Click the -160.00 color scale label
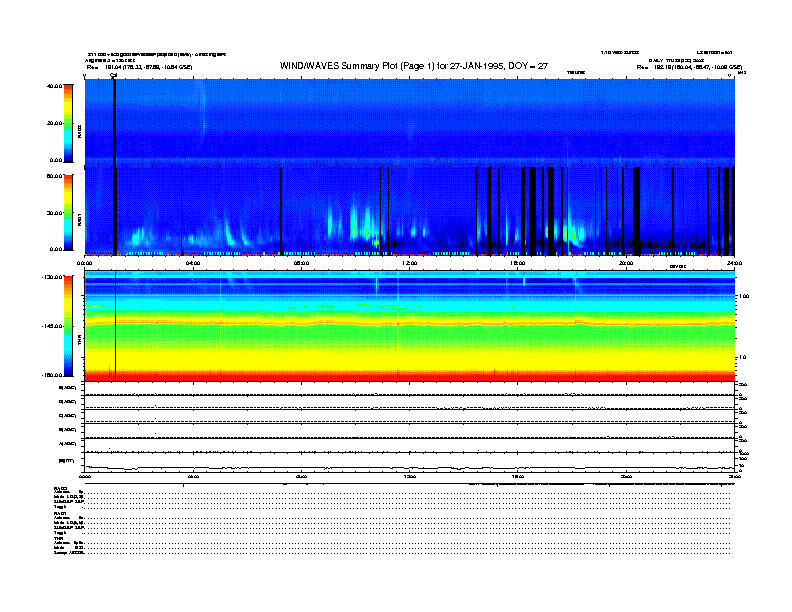 pyautogui.click(x=52, y=375)
